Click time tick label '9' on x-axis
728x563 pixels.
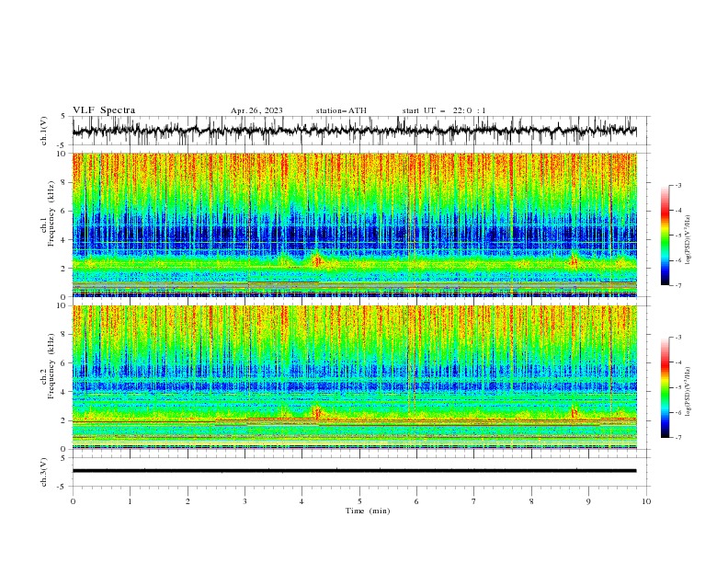tap(588, 501)
